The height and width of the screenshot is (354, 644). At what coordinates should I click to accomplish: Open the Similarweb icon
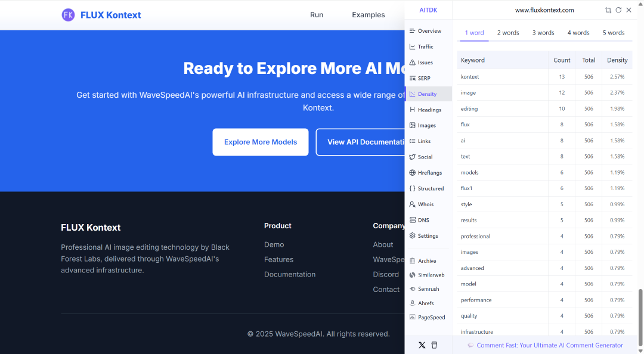click(x=413, y=275)
